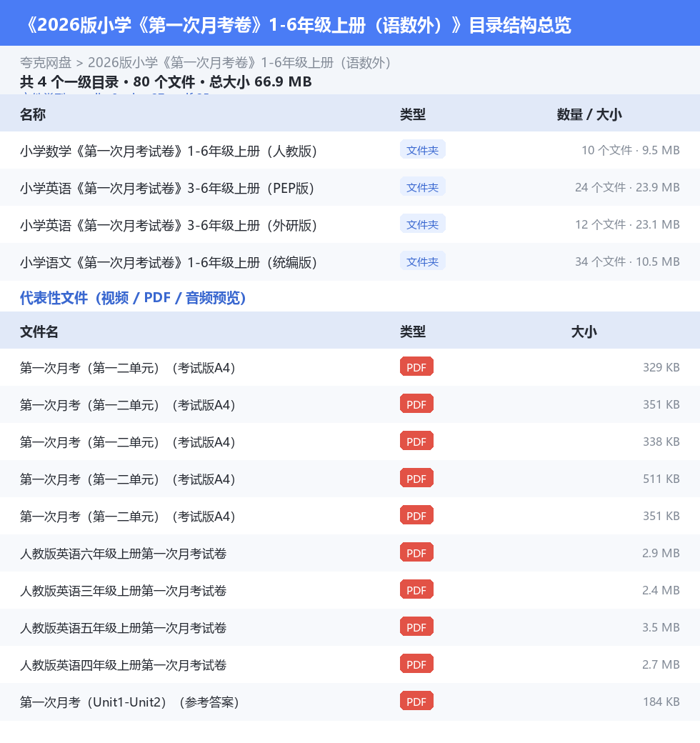
Task: Click the 10 个文件 · 9.5 MB cell
Action: tap(631, 150)
